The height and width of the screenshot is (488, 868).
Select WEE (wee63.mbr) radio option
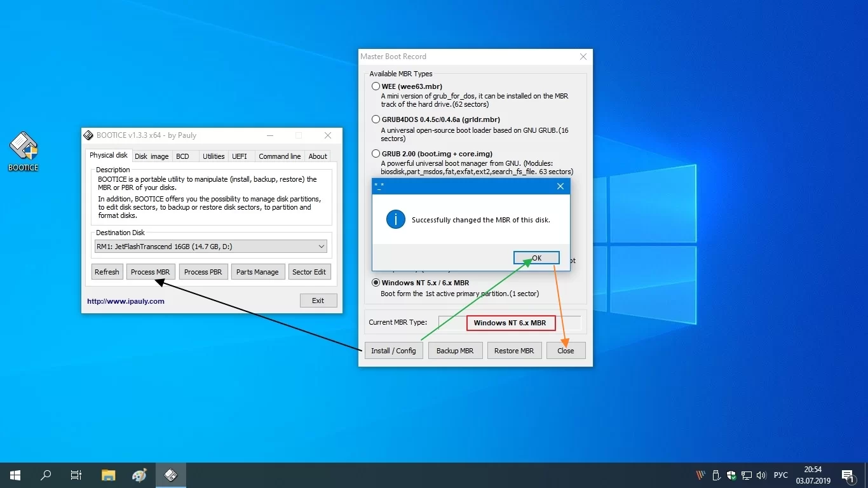(376, 86)
